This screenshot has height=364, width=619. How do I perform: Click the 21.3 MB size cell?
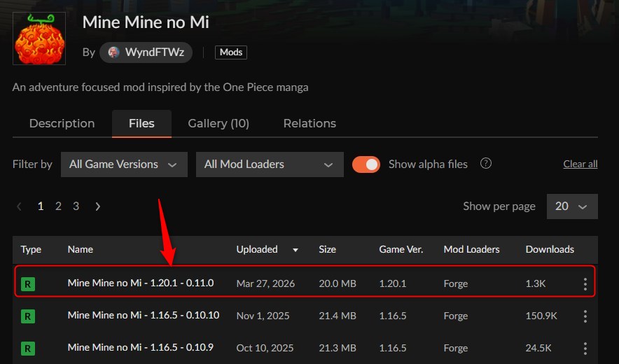[337, 349]
